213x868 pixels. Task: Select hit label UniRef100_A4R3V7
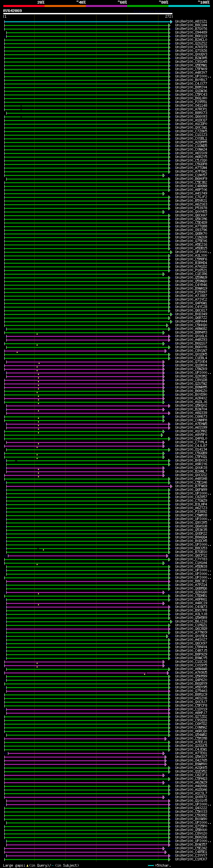click(x=191, y=73)
